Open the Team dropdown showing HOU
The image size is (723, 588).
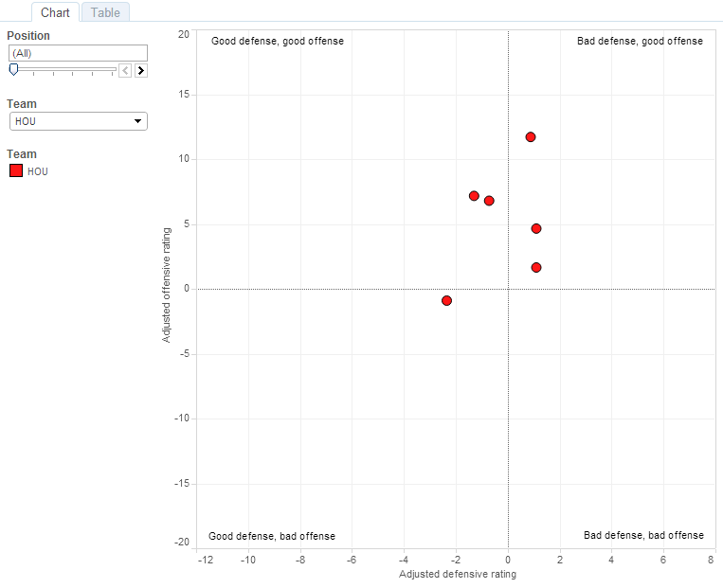[x=78, y=121]
